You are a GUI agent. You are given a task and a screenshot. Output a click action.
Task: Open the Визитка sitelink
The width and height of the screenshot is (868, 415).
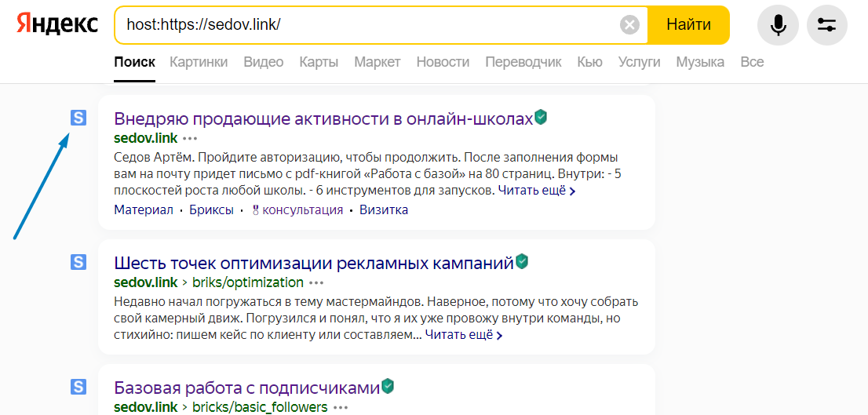coord(384,210)
